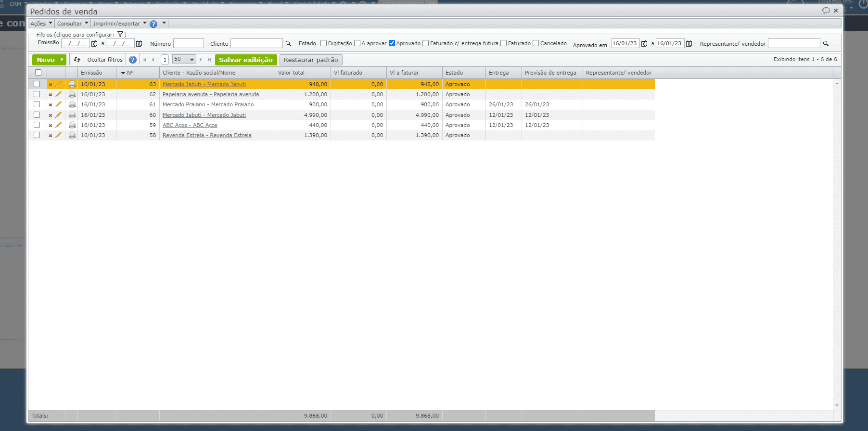Enable Faturado c/ entrega futura filter
Screen dimensions: 868x431
(x=425, y=43)
